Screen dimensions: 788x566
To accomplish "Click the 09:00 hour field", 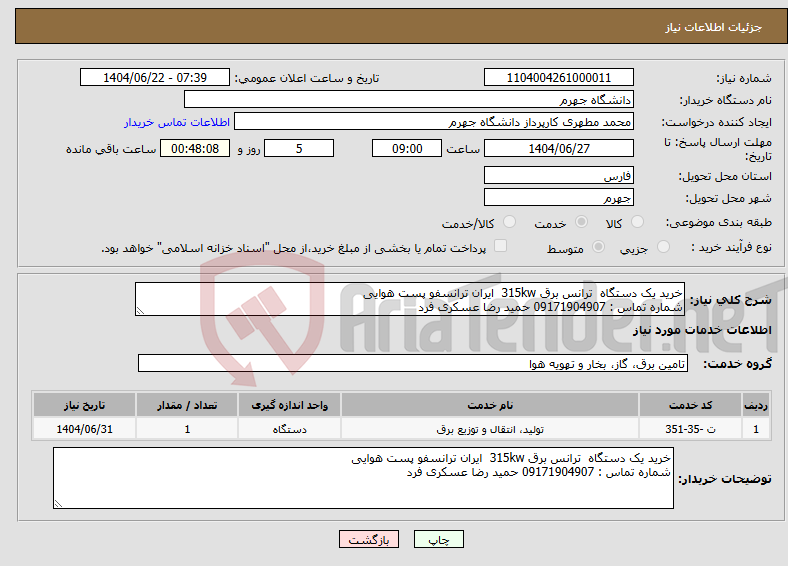I will [x=407, y=148].
